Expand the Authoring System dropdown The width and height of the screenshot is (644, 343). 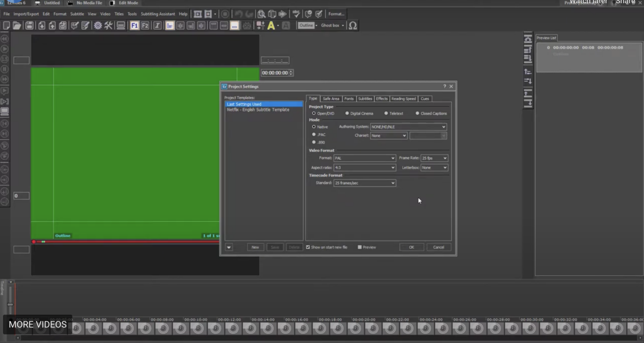(x=444, y=127)
